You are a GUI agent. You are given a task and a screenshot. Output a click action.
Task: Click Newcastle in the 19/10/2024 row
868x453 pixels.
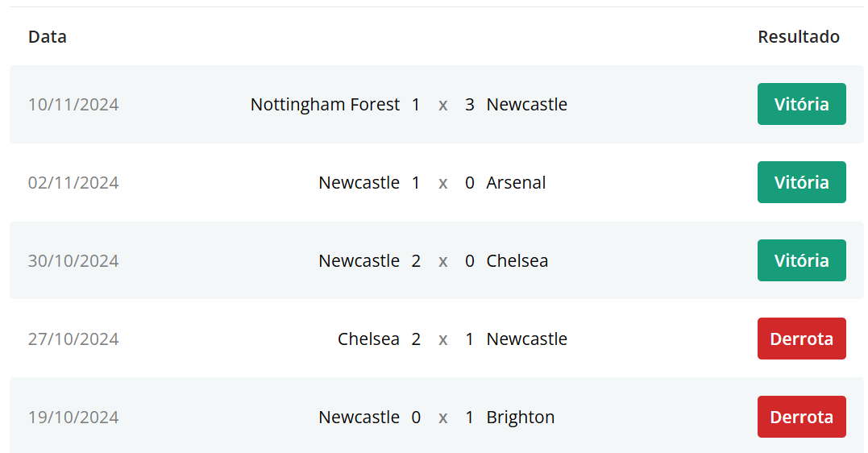point(359,418)
